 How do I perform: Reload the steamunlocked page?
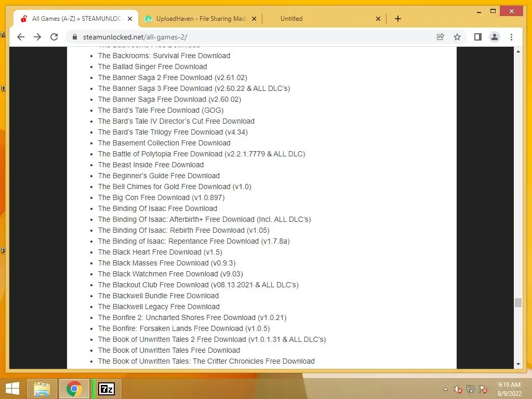point(54,37)
